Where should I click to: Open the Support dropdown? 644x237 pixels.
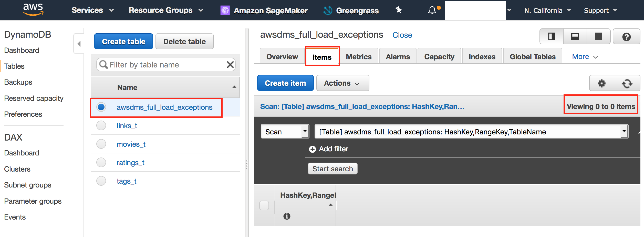point(600,11)
